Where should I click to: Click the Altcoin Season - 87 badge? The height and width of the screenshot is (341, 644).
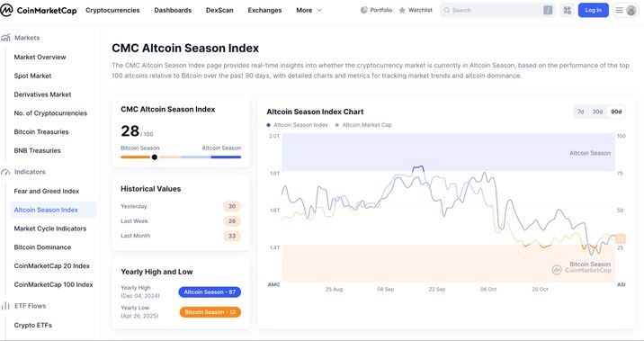tap(210, 292)
